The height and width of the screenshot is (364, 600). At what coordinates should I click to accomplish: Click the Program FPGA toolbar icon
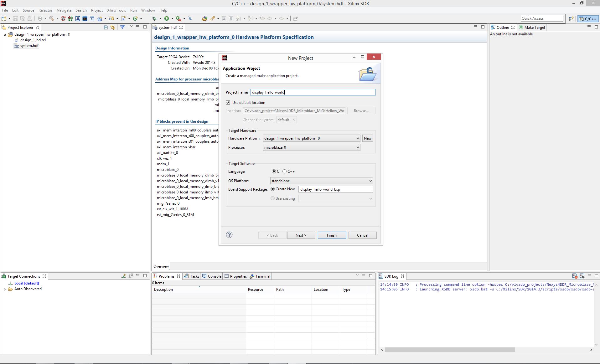[x=70, y=18]
